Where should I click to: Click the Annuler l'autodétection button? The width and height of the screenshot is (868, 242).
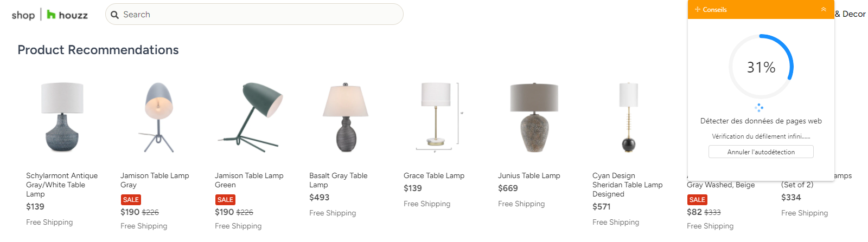(761, 152)
